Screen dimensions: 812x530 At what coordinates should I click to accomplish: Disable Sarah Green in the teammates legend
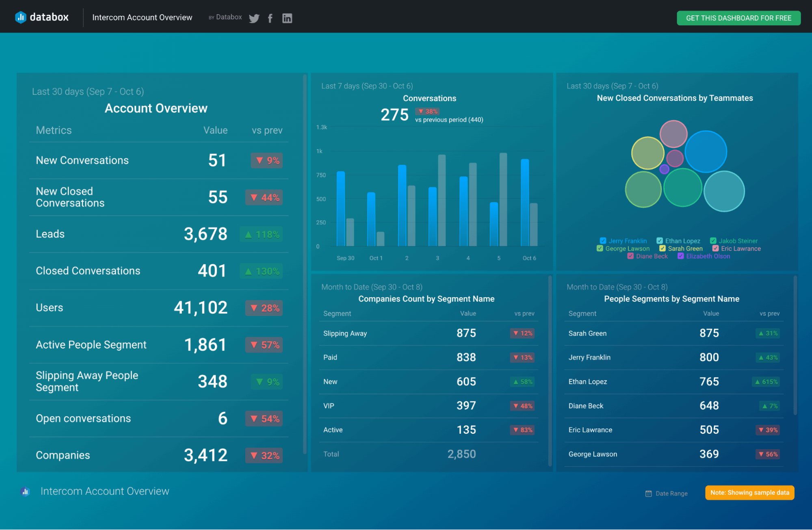tap(663, 248)
